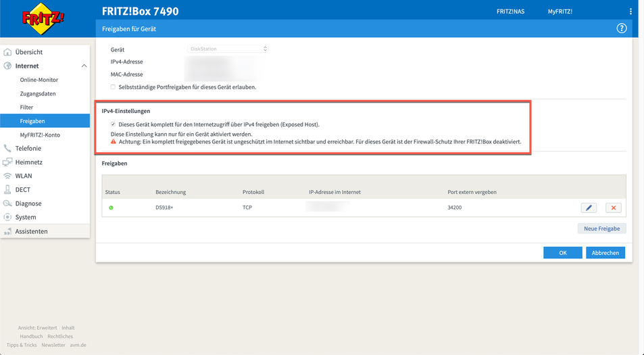Click the Status column header
The width and height of the screenshot is (644, 355).
click(113, 192)
